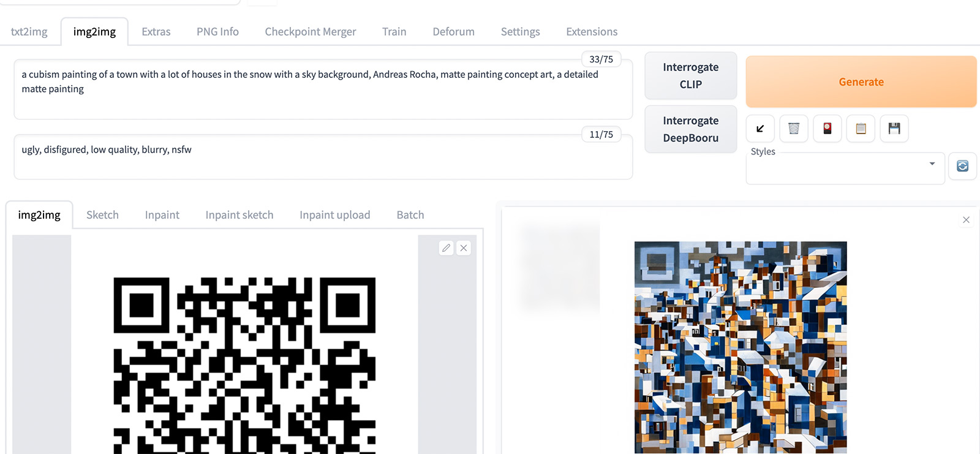Open the Checkpoint Merger tab
The height and width of the screenshot is (454, 980).
[x=311, y=32]
